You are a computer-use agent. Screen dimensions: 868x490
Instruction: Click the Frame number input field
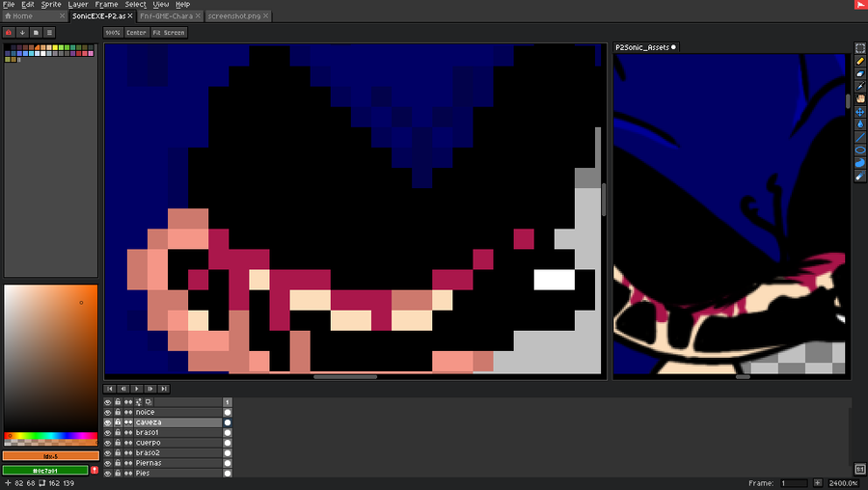tap(794, 483)
